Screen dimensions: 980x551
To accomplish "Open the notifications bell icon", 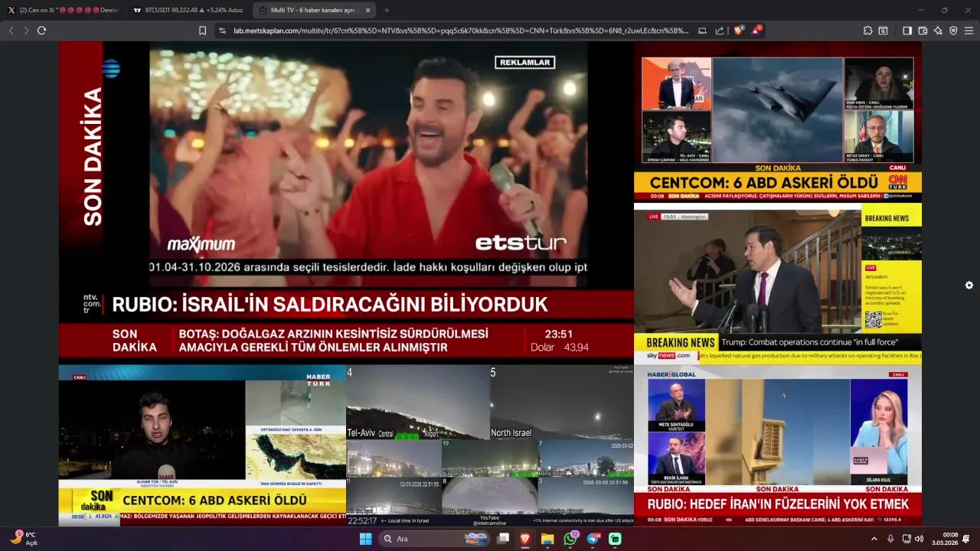I will 966,539.
